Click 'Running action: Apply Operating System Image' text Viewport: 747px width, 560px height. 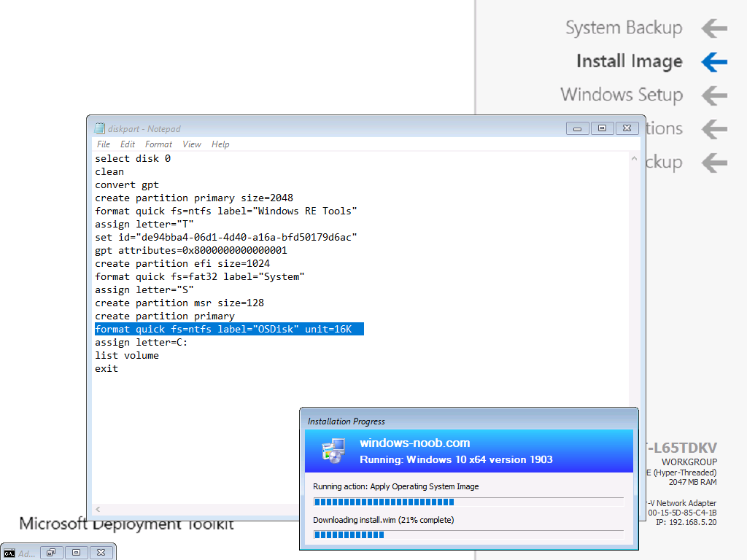click(x=396, y=486)
